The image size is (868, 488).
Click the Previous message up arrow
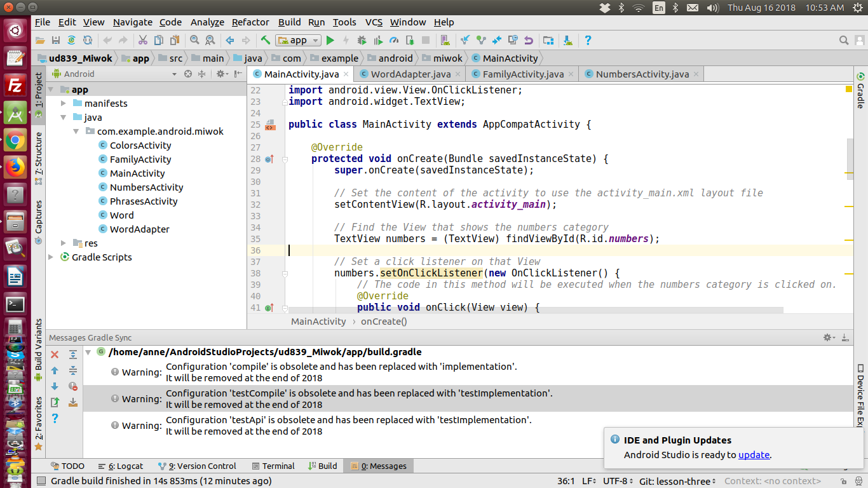click(55, 370)
